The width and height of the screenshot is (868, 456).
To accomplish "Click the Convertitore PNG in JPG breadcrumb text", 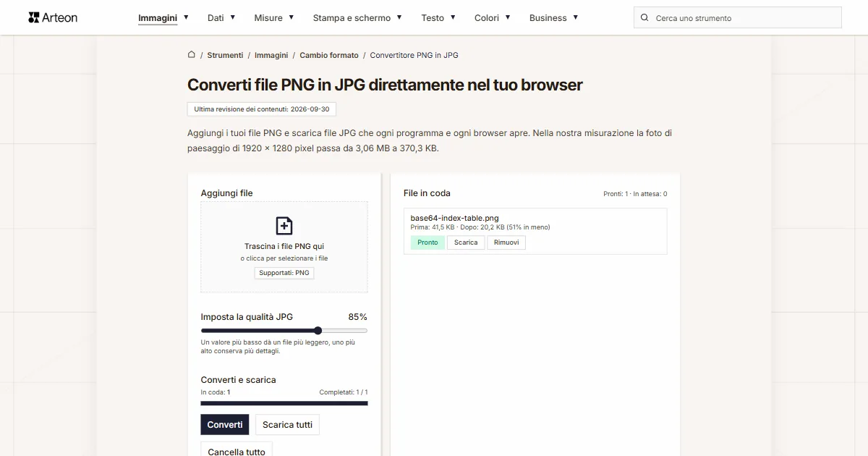I will click(414, 55).
